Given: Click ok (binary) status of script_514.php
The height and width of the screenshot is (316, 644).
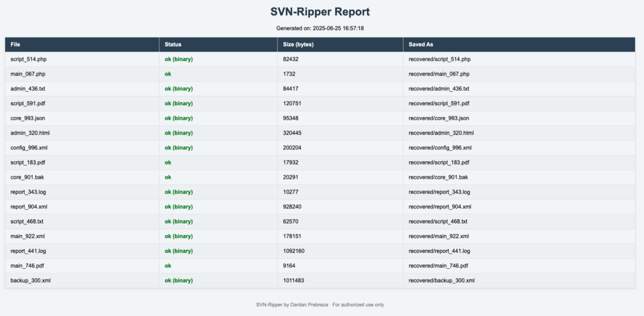Looking at the screenshot, I should tap(179, 59).
